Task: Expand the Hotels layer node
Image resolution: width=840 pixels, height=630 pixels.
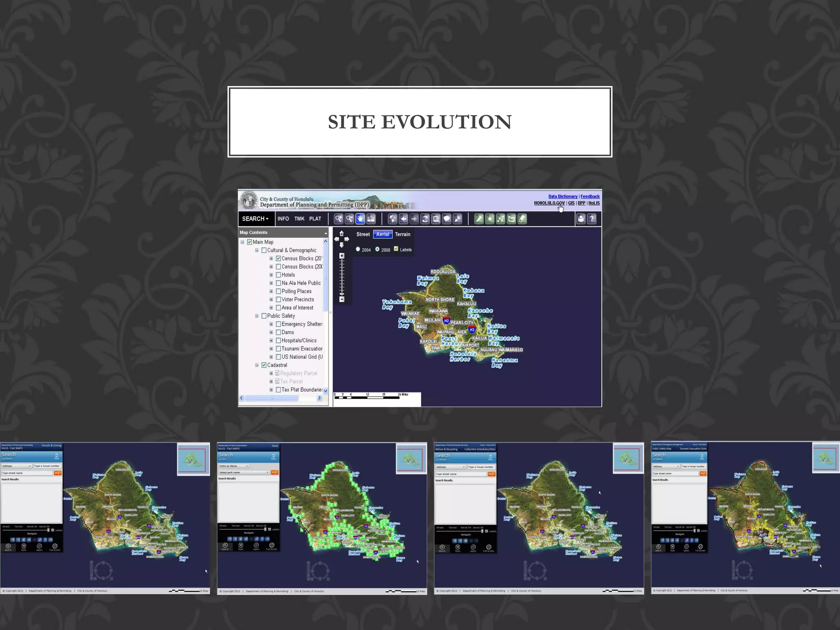Action: 271,275
